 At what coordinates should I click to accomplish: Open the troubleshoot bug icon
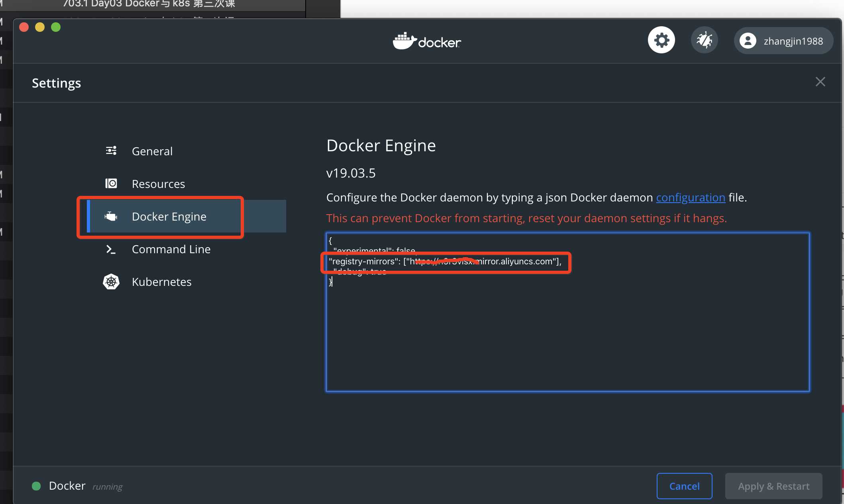click(x=705, y=40)
